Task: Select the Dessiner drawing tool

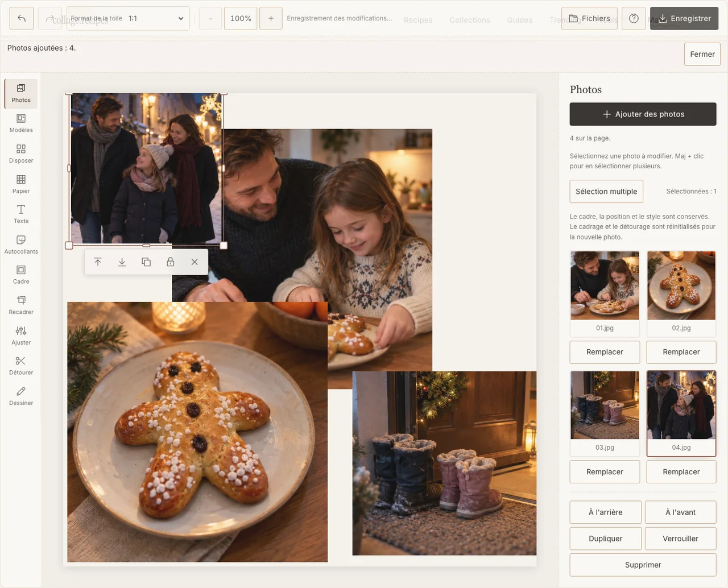Action: 21,396
